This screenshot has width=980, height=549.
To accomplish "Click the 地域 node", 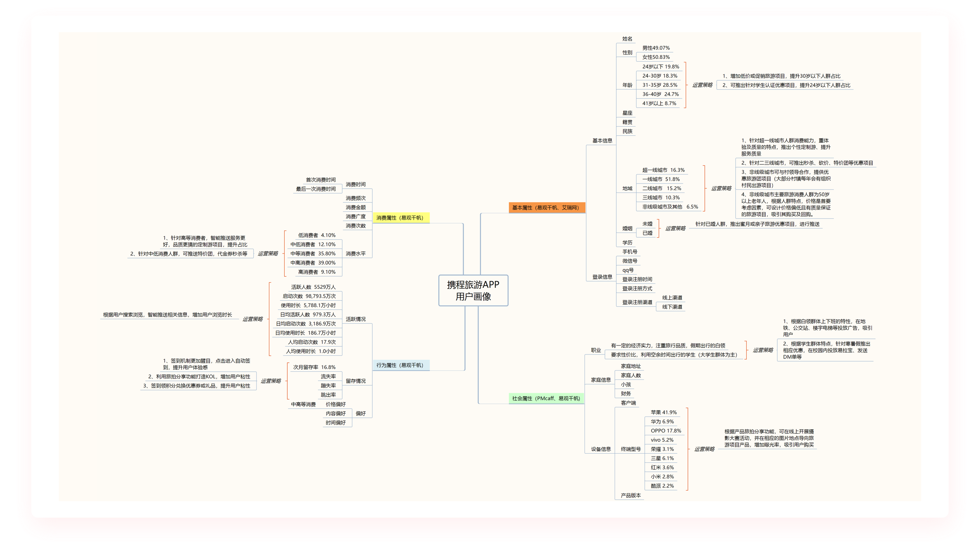I will 627,188.
